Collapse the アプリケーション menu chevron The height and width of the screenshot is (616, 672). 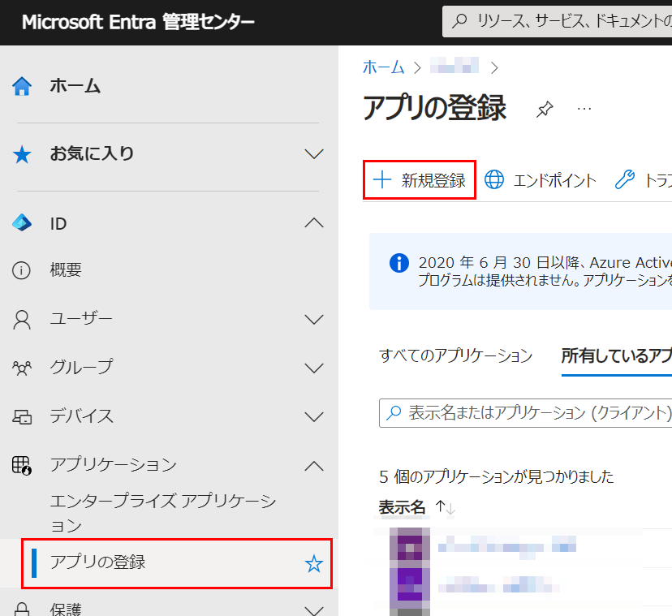pos(314,466)
